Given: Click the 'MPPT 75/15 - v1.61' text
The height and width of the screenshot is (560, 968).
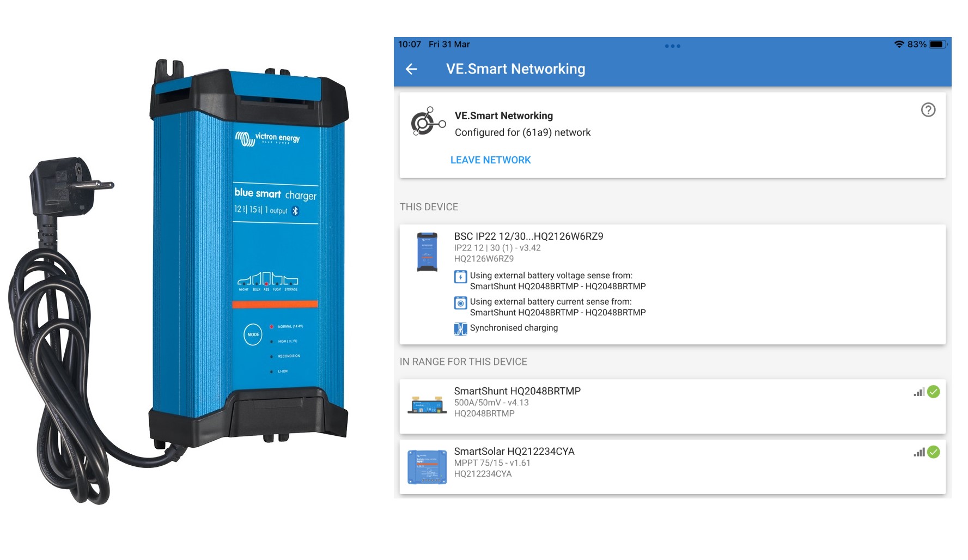Looking at the screenshot, I should coord(492,463).
